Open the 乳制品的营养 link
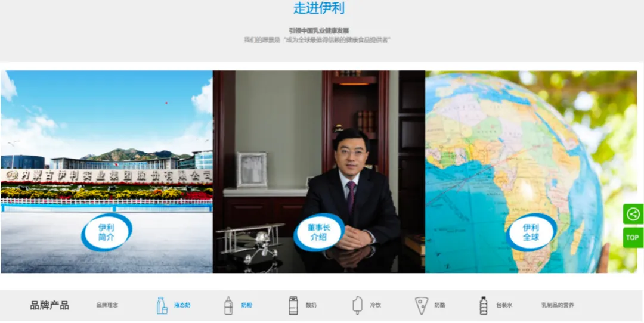This screenshot has height=323, width=644. pyautogui.click(x=558, y=305)
